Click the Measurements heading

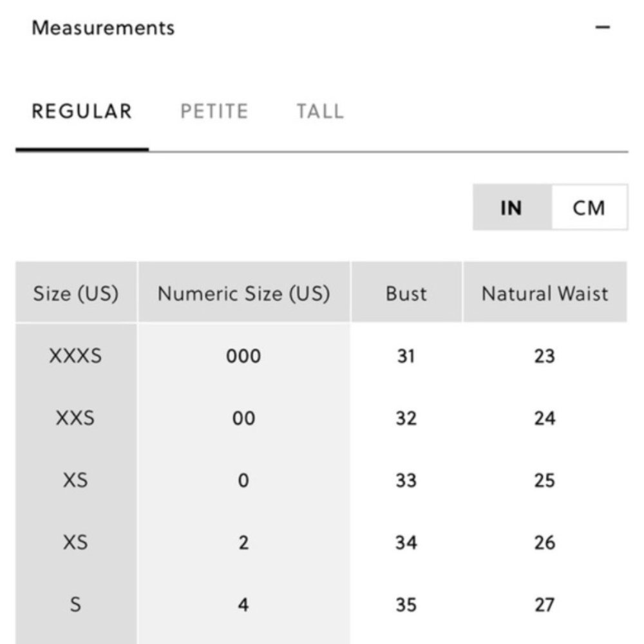[103, 28]
